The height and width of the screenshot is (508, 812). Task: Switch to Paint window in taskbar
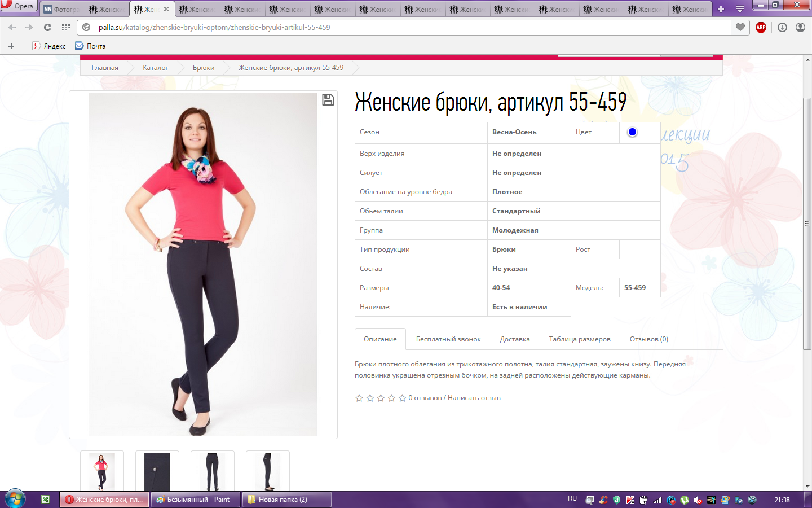pos(196,500)
